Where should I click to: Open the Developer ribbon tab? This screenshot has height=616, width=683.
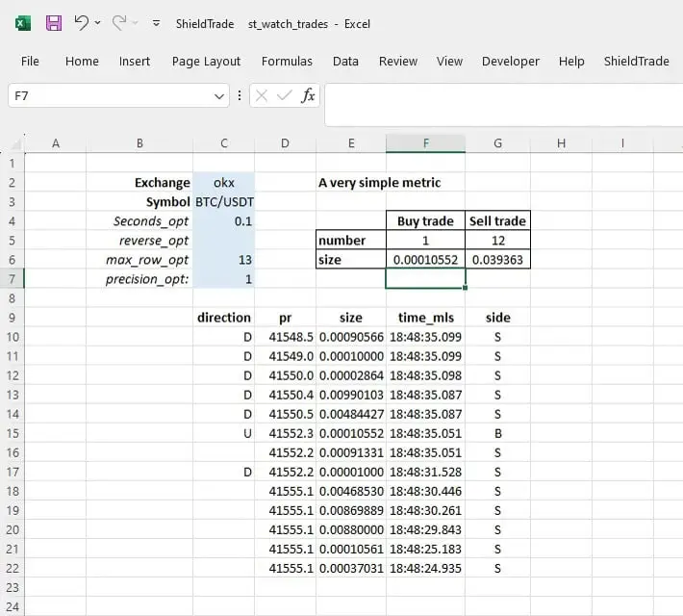[x=510, y=61]
